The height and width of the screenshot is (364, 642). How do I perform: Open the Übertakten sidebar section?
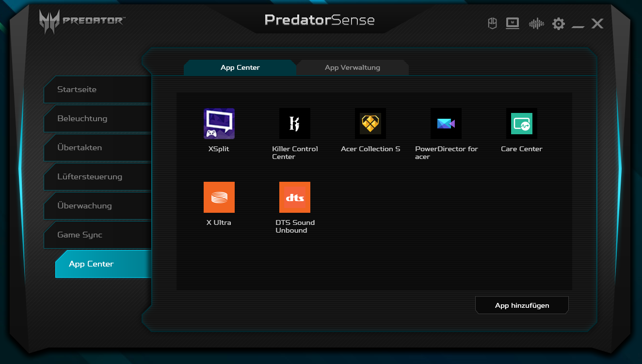97,148
